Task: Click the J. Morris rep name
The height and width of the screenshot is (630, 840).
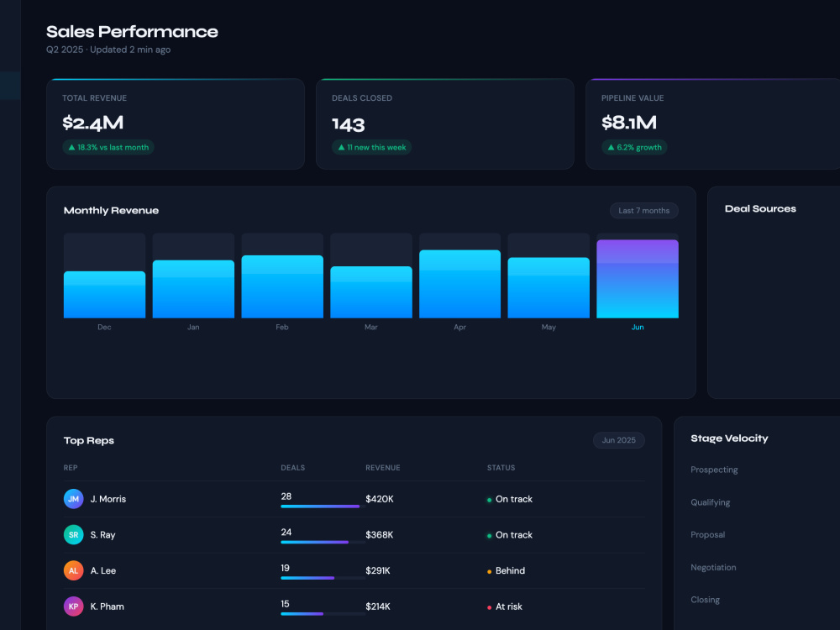Action: 108,499
